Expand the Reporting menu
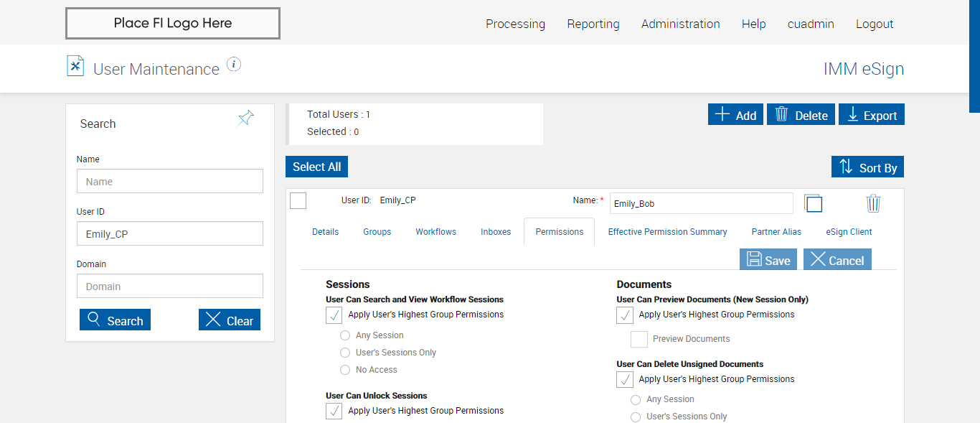Image resolution: width=980 pixels, height=423 pixels. tap(593, 24)
